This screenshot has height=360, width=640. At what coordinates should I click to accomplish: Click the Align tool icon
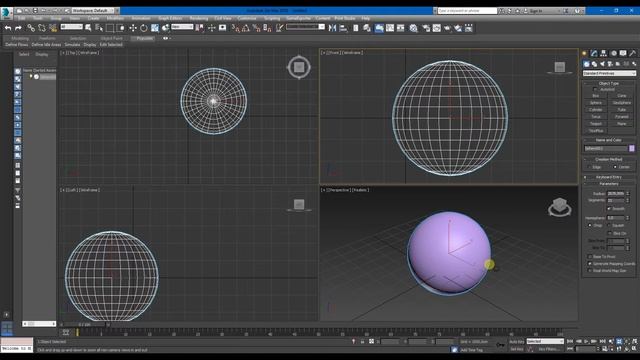point(343,28)
